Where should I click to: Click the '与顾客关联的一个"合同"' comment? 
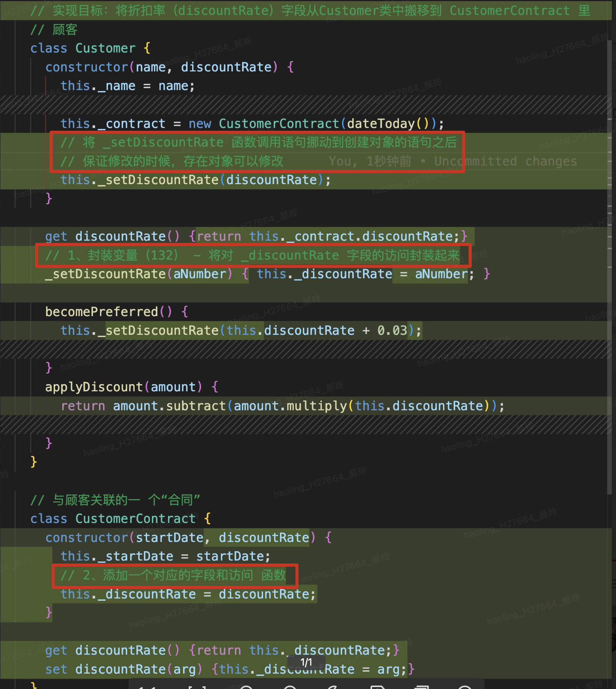pos(115,500)
